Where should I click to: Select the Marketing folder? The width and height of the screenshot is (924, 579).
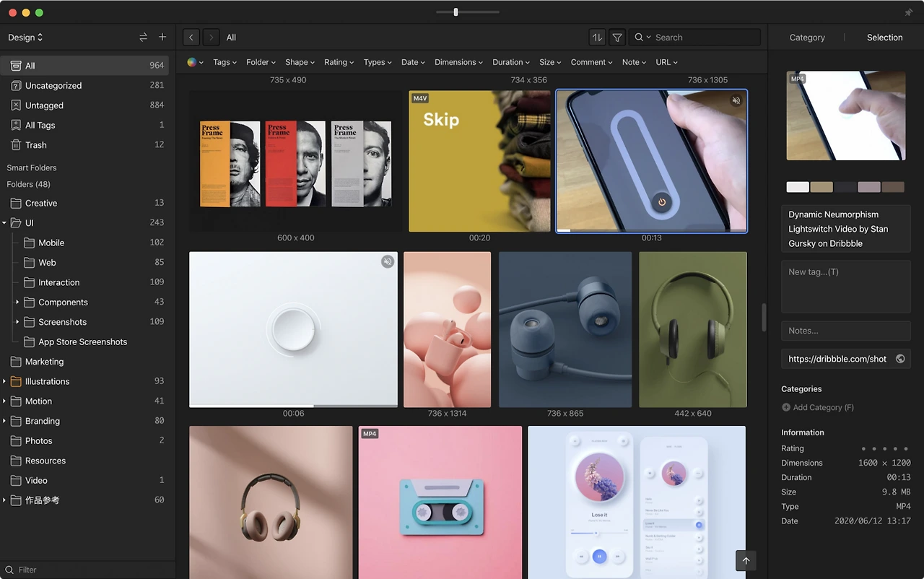pyautogui.click(x=85, y=362)
